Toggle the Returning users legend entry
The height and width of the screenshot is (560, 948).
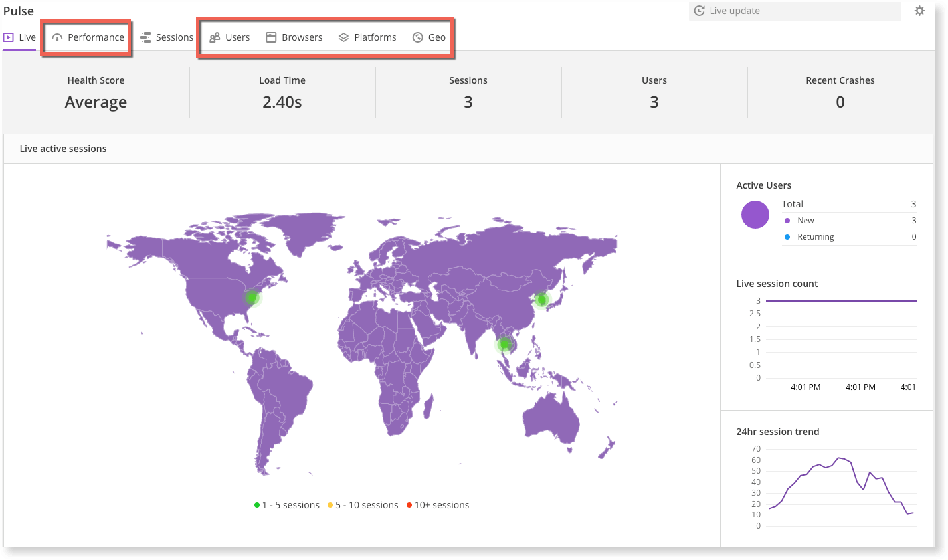(816, 236)
